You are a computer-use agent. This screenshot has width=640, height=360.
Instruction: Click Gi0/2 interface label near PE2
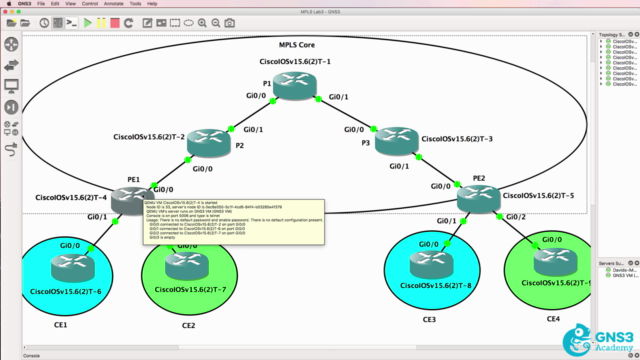pyautogui.click(x=516, y=217)
